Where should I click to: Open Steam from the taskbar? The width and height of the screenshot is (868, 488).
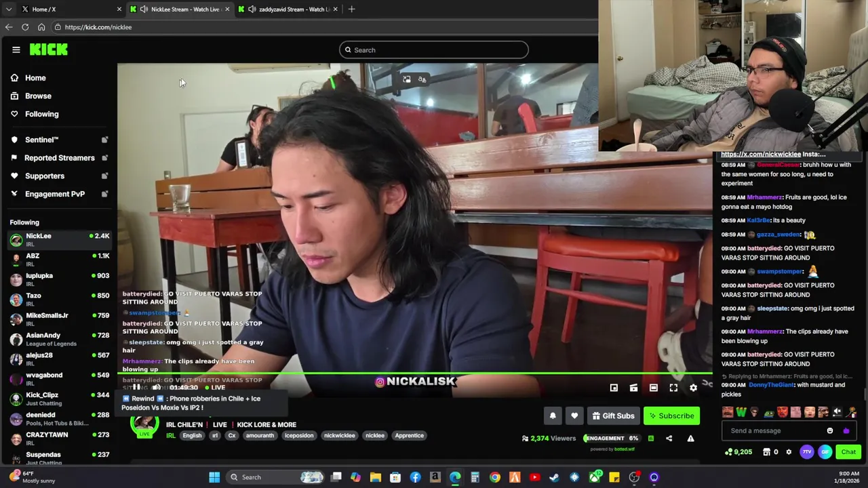pos(555,477)
